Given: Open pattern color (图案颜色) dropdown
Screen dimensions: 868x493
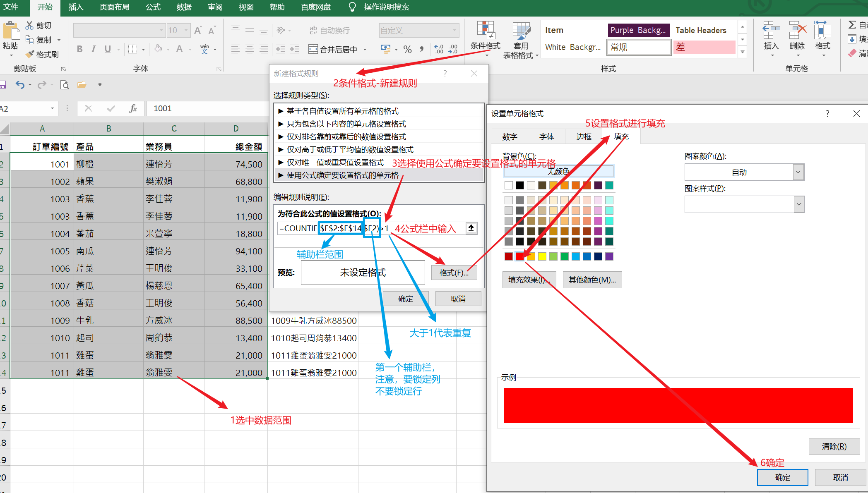Looking at the screenshot, I should (798, 172).
